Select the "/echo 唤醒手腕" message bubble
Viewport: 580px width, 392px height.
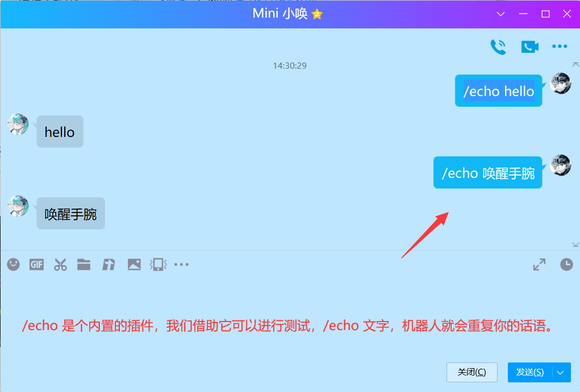tap(487, 172)
